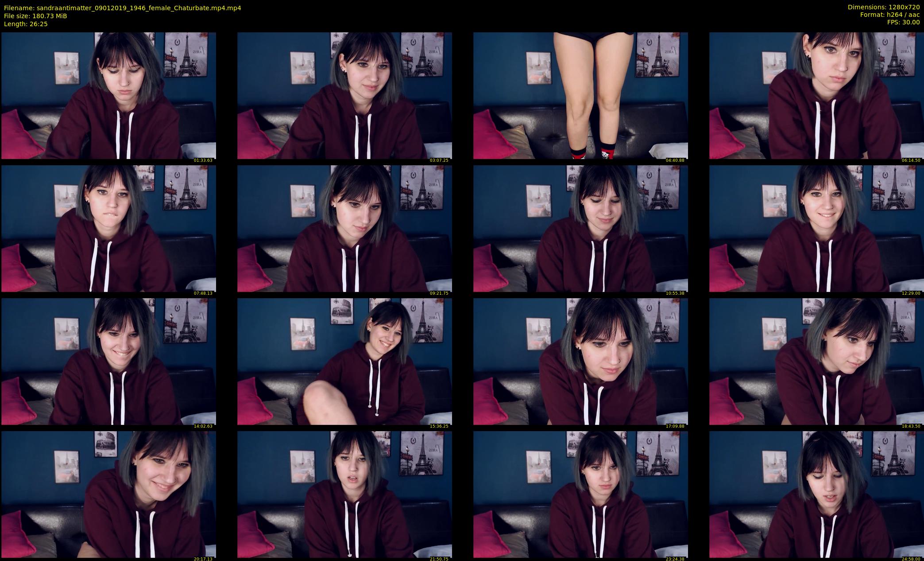The image size is (924, 561).
Task: Open the thumbnail timestamped 15:36.25
Action: click(344, 361)
